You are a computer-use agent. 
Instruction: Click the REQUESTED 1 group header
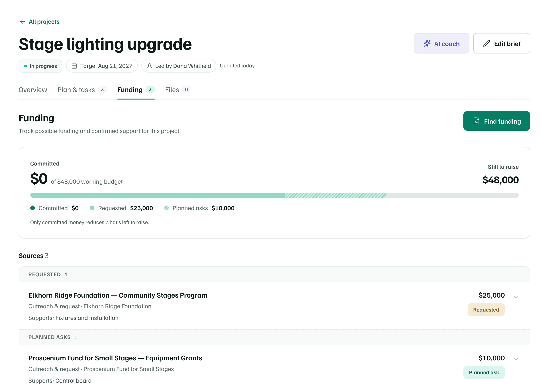click(x=274, y=274)
